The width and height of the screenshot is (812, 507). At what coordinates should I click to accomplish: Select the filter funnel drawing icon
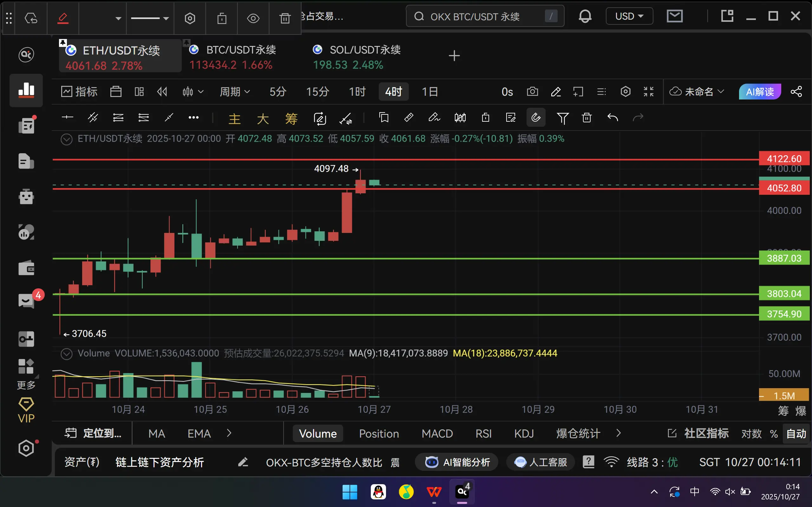562,118
